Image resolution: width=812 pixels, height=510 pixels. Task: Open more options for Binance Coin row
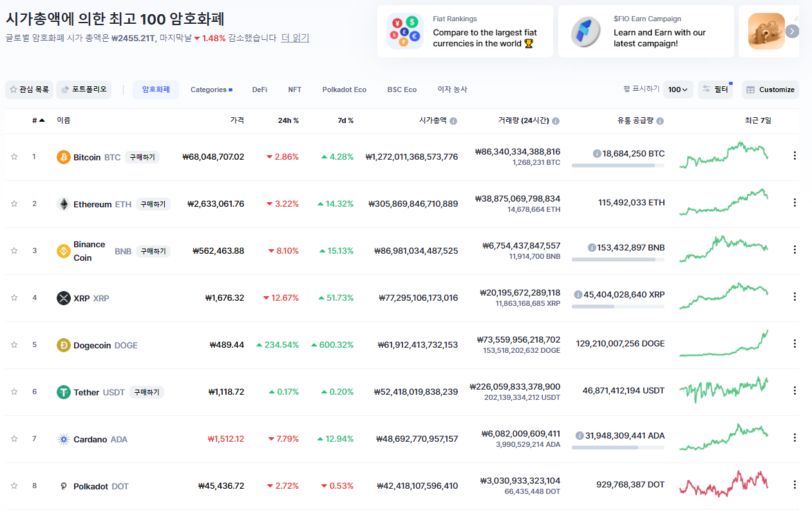pos(795,249)
